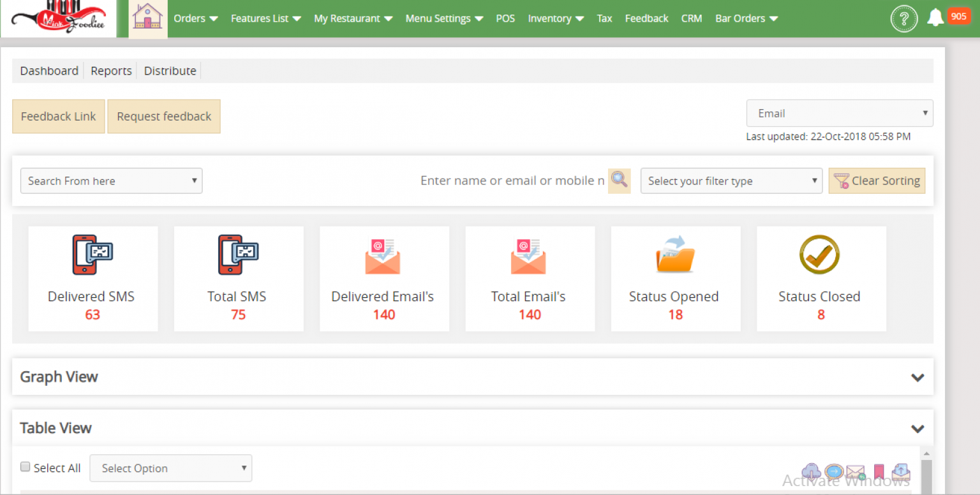Open notifications via the bell icon
The width and height of the screenshot is (980, 495).
click(935, 18)
